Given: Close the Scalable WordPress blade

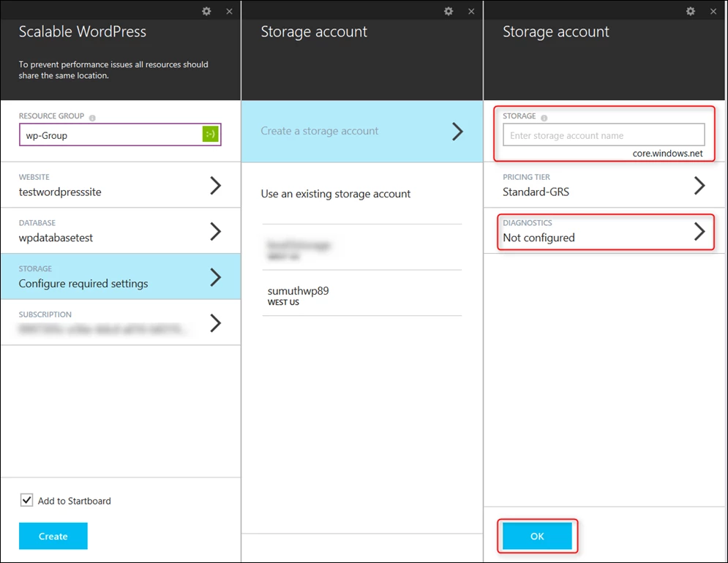Looking at the screenshot, I should click(x=229, y=12).
